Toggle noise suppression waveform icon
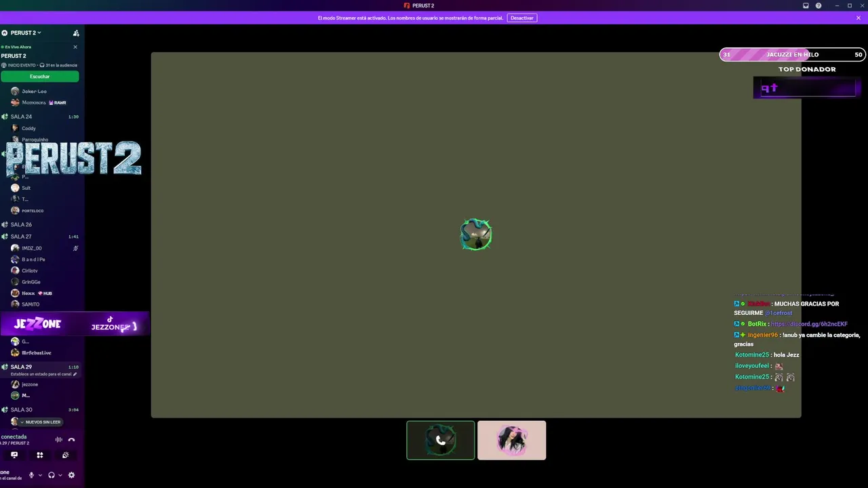Image resolution: width=868 pixels, height=488 pixels. [x=58, y=440]
